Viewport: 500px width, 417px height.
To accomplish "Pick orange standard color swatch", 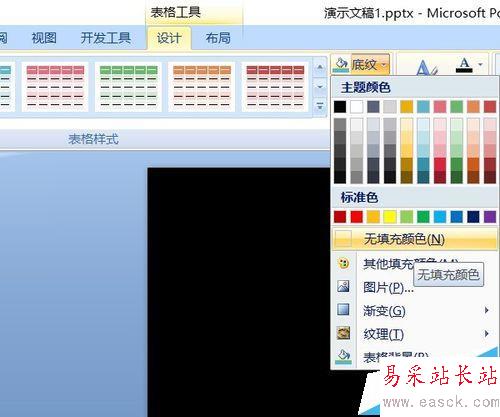I will [373, 217].
